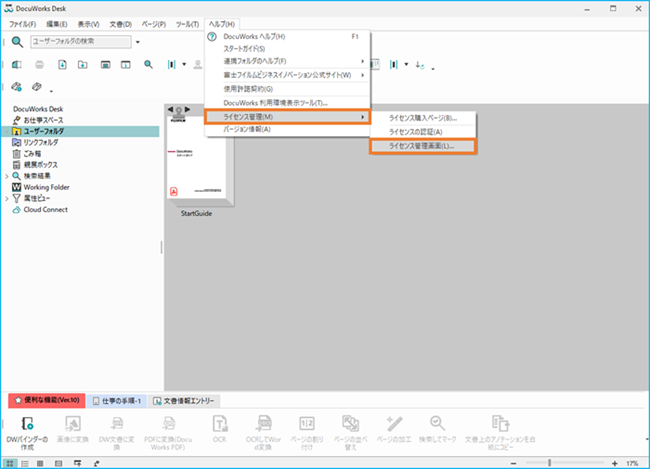Click the printer icon in the toolbar
Viewport: 650px width, 469px height.
click(39, 64)
